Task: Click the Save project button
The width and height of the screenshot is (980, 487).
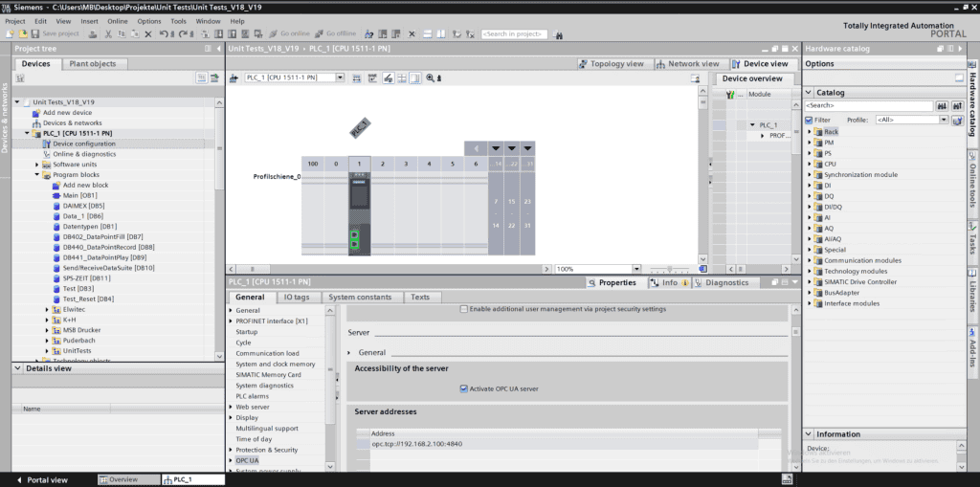Action: [55, 33]
